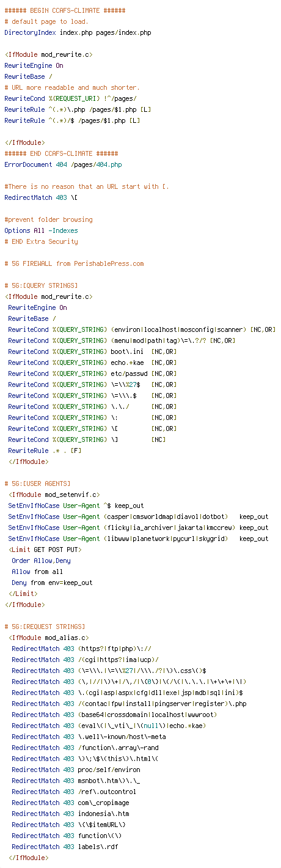The image size is (281, 868).
Task: Click the 'ErrorDocument 404 /pages/404.php' line
Action: pyautogui.click(x=63, y=164)
